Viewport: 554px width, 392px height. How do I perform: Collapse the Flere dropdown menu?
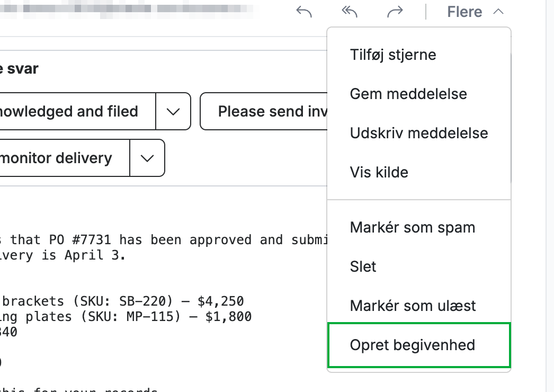pos(475,12)
